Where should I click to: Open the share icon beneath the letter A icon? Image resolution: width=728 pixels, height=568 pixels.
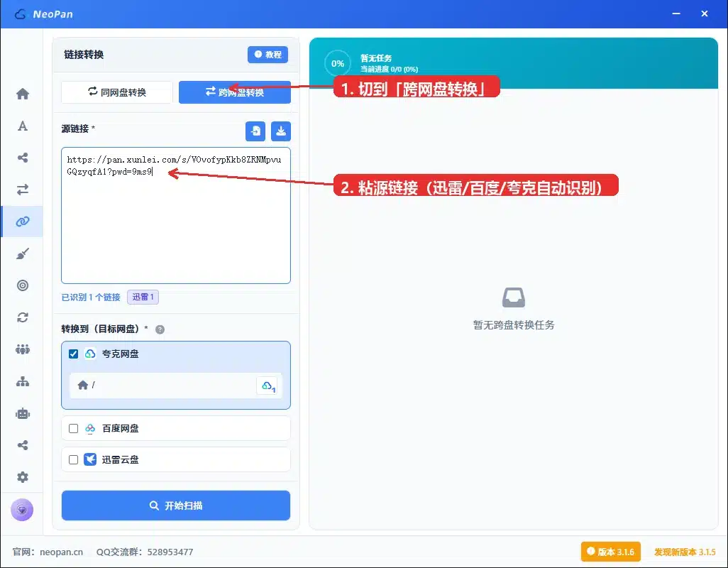[22, 158]
